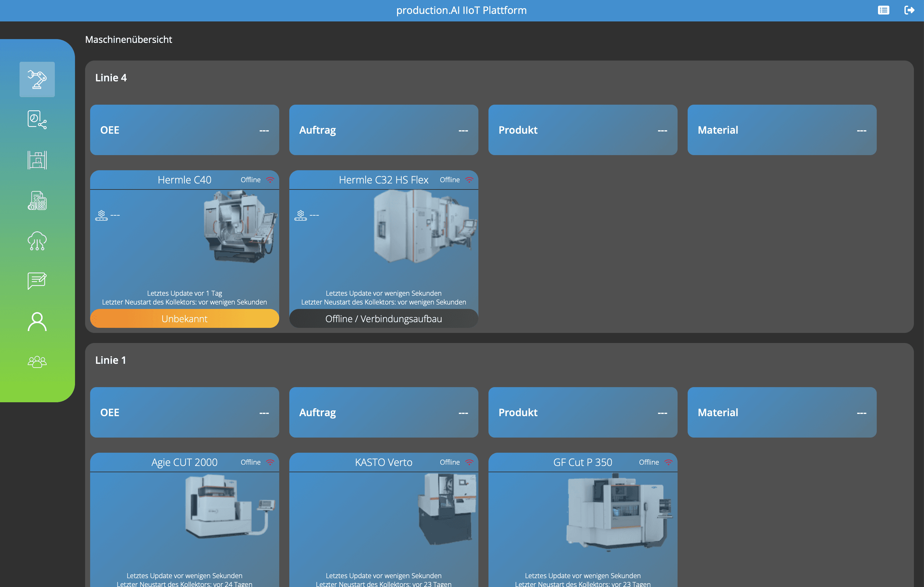924x587 pixels.
Task: Open the user group sidebar icon
Action: pyautogui.click(x=37, y=362)
